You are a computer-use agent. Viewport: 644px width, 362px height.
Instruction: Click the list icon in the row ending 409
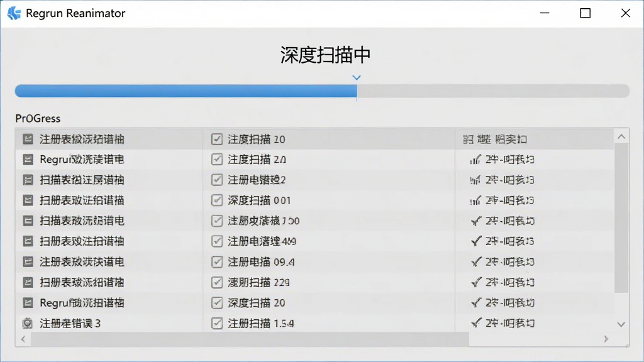[28, 241]
